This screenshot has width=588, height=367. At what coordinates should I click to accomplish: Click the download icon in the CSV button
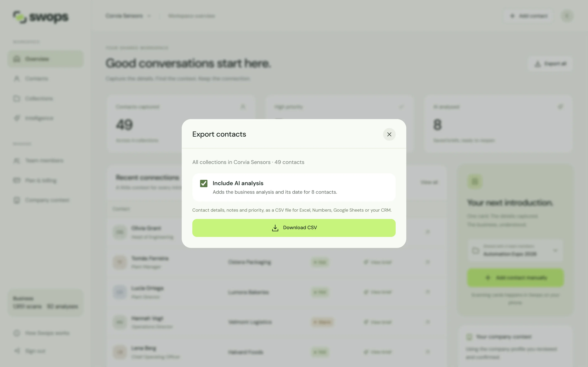coord(275,228)
